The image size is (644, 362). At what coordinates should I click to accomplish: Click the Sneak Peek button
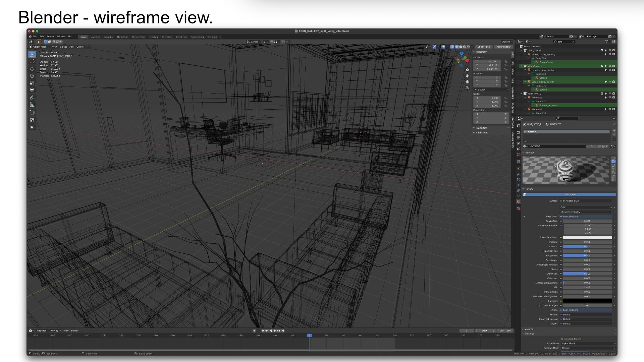484,47
